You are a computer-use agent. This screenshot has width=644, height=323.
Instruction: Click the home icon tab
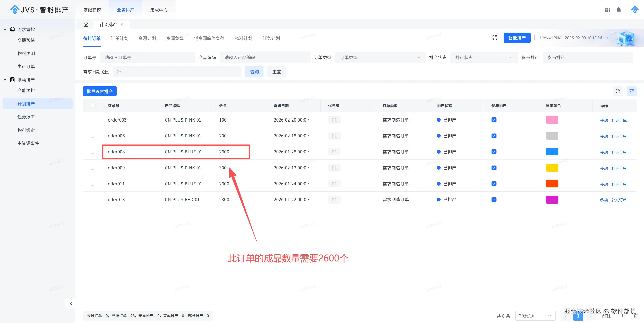86,25
